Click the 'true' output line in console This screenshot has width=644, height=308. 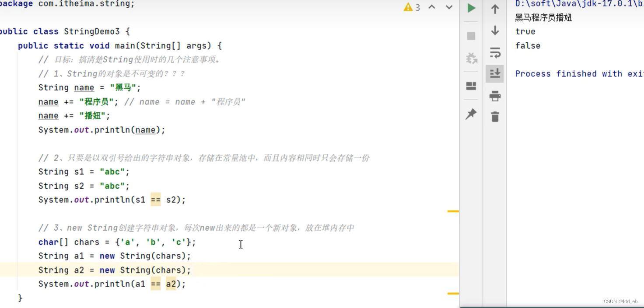525,31
